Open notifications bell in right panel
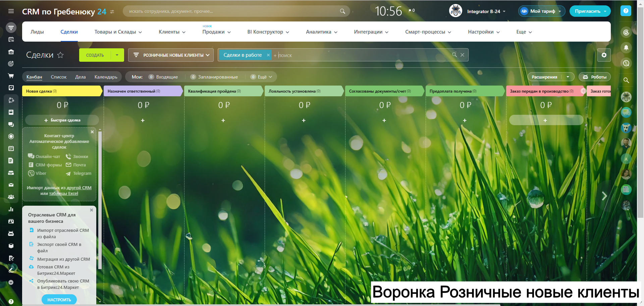The image size is (644, 306). [626, 48]
